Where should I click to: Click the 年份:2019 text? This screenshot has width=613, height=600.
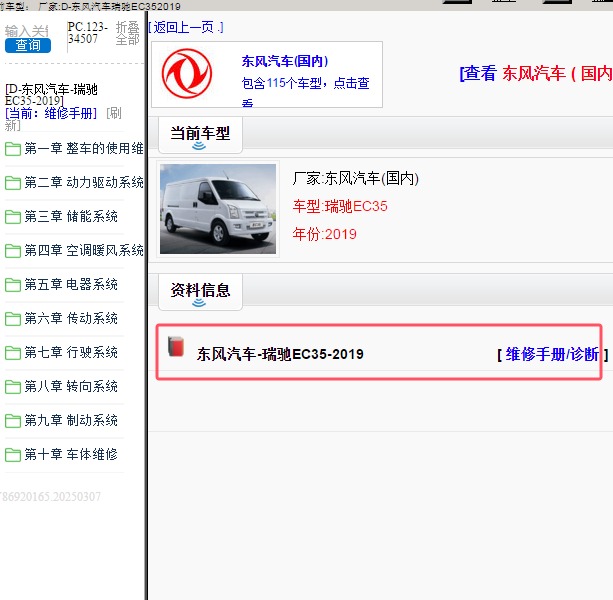click(324, 235)
